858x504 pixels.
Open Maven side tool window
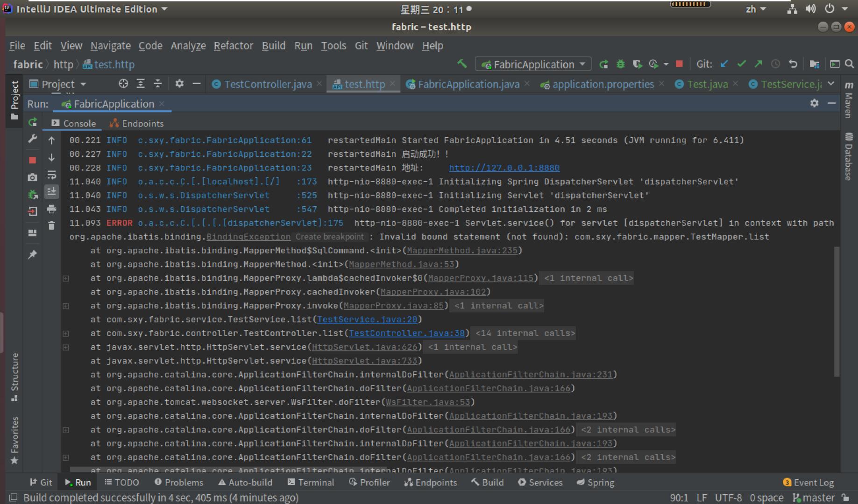pyautogui.click(x=849, y=99)
